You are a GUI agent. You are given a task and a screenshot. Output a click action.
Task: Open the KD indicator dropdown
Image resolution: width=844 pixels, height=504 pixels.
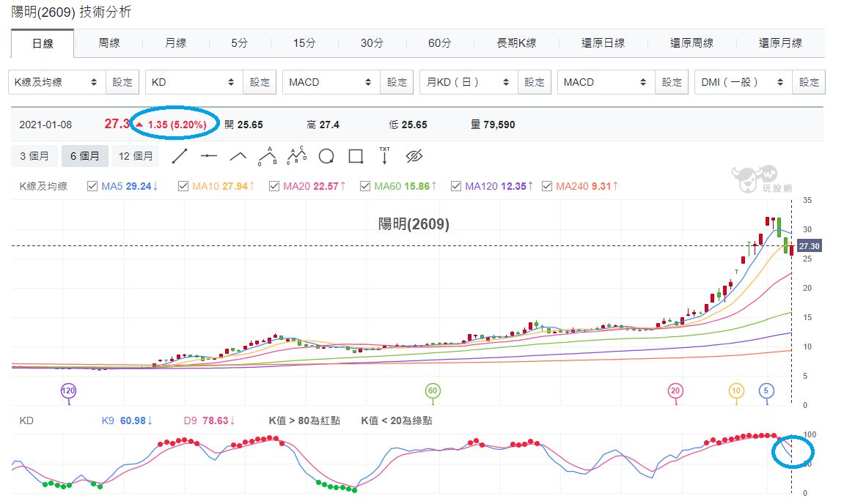[194, 82]
